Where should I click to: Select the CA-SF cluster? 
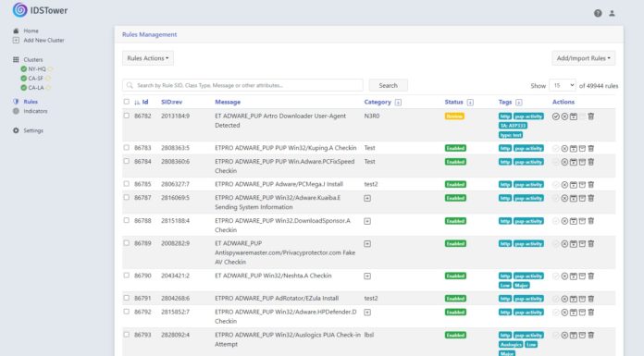point(35,78)
